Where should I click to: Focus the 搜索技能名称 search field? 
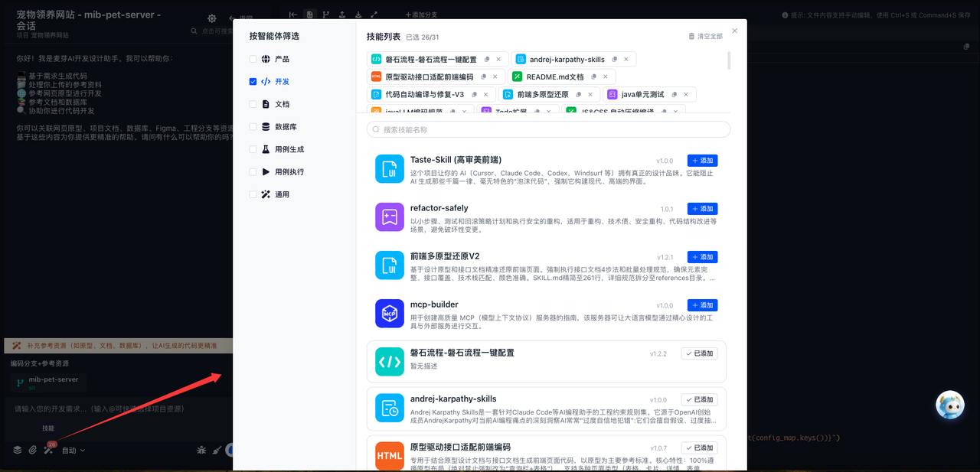tap(548, 129)
